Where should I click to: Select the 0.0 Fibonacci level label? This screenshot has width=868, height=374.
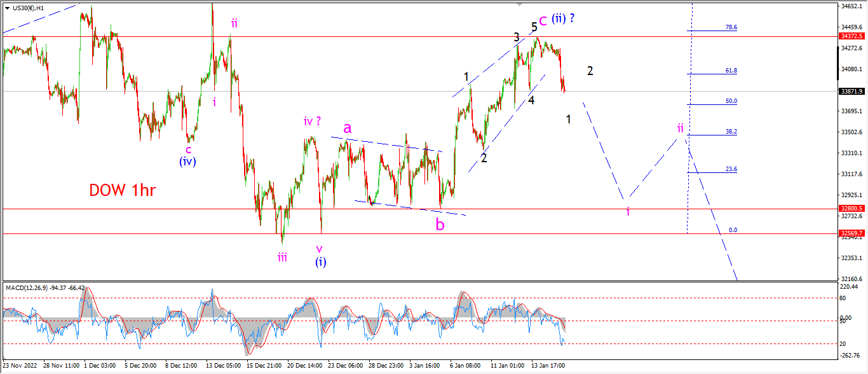pos(732,230)
